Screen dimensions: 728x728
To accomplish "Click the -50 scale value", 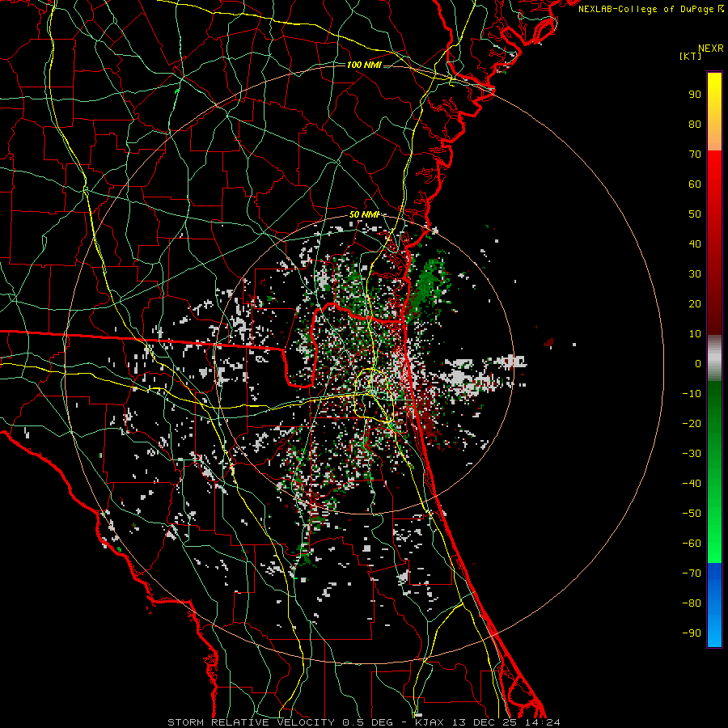I will point(692,514).
